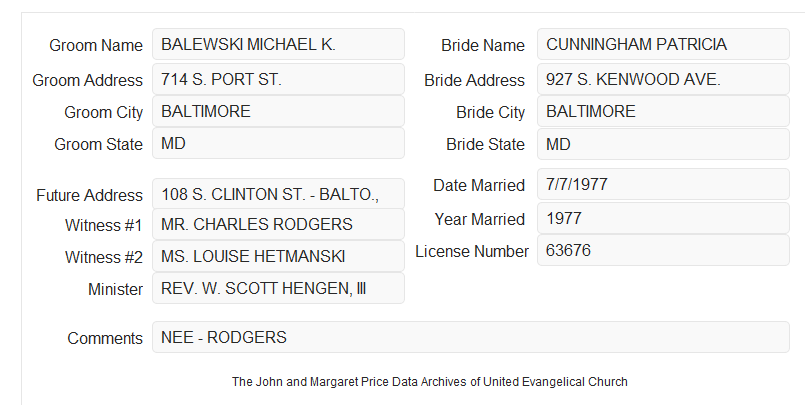Image resolution: width=805 pixels, height=405 pixels.
Task: Click the Witness #2 field
Action: coord(278,256)
